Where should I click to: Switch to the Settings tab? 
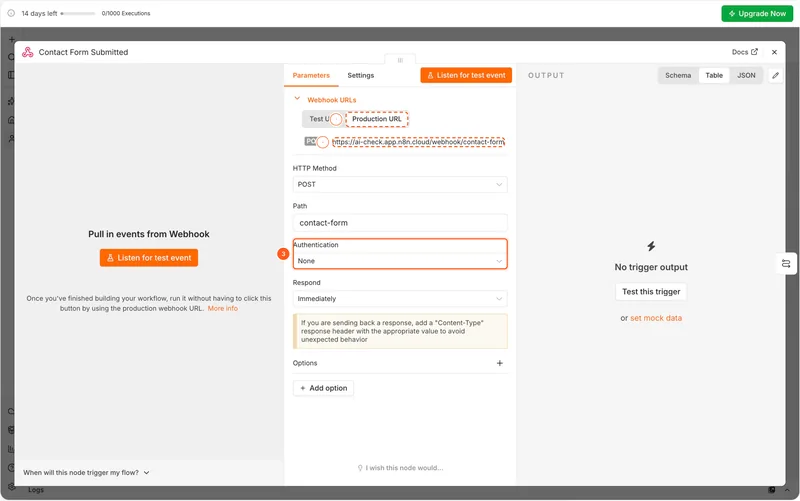click(361, 76)
